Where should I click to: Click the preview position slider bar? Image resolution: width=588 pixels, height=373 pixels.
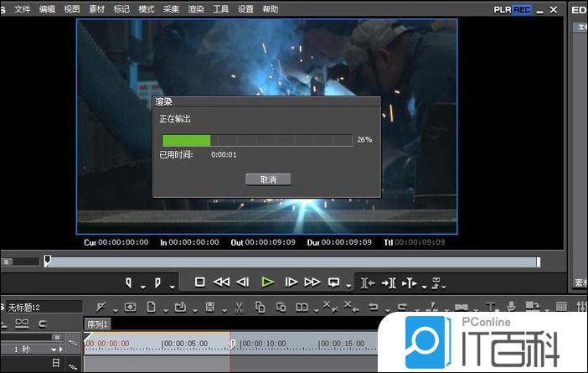tap(293, 262)
